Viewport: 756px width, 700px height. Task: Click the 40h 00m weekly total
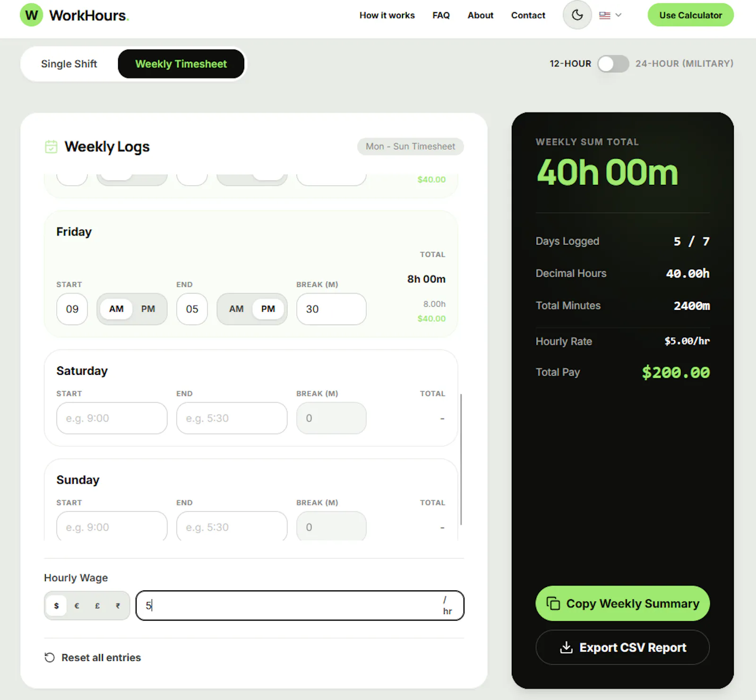point(607,173)
